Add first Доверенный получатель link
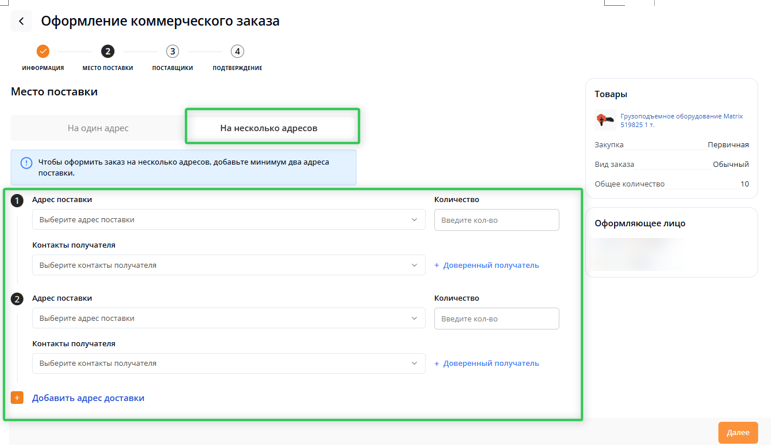Viewport: 771px width, 445px height. (487, 265)
